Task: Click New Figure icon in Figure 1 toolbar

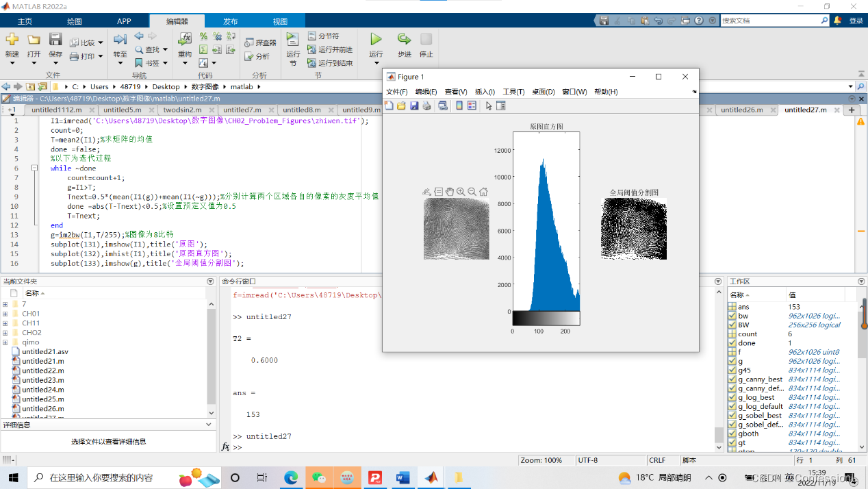Action: point(389,105)
